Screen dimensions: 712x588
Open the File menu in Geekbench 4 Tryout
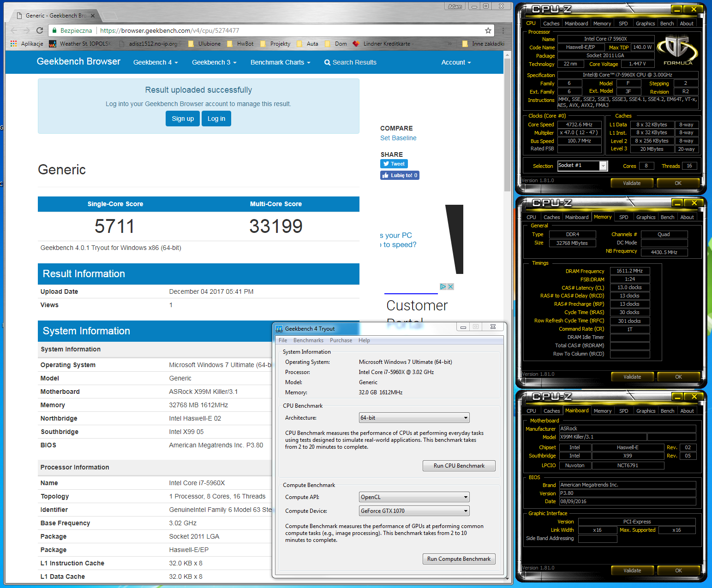(283, 340)
